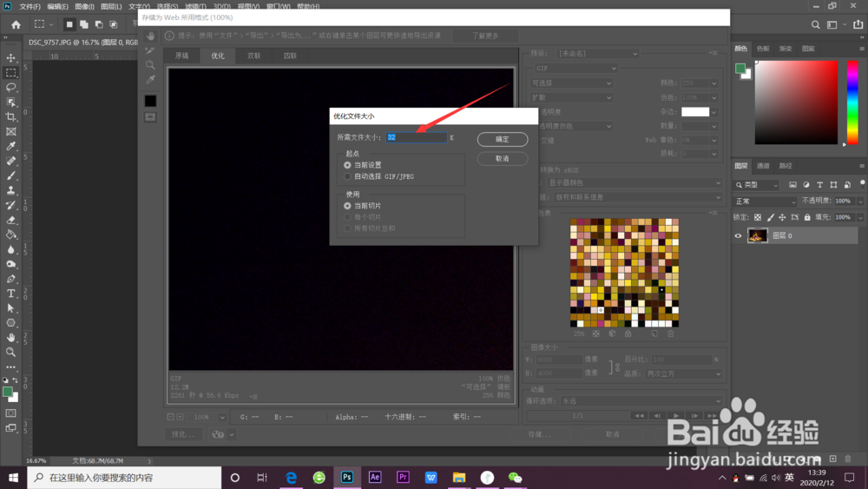Image resolution: width=868 pixels, height=489 pixels.
Task: Click the 所需文件大小 input field
Action: (x=417, y=137)
